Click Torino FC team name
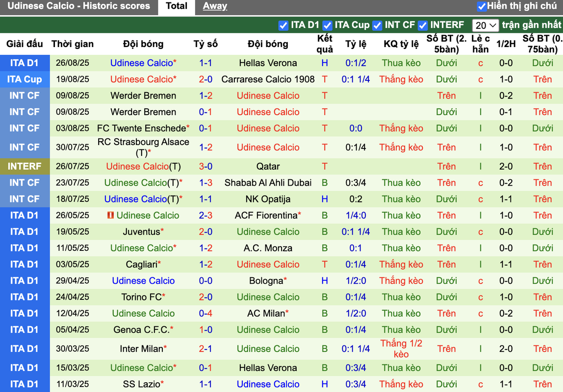 click(x=141, y=297)
